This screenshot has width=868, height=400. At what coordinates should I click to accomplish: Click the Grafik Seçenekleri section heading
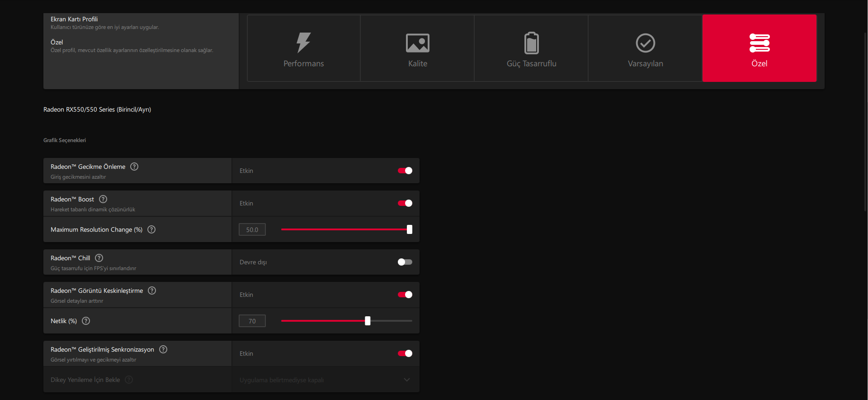pos(65,140)
